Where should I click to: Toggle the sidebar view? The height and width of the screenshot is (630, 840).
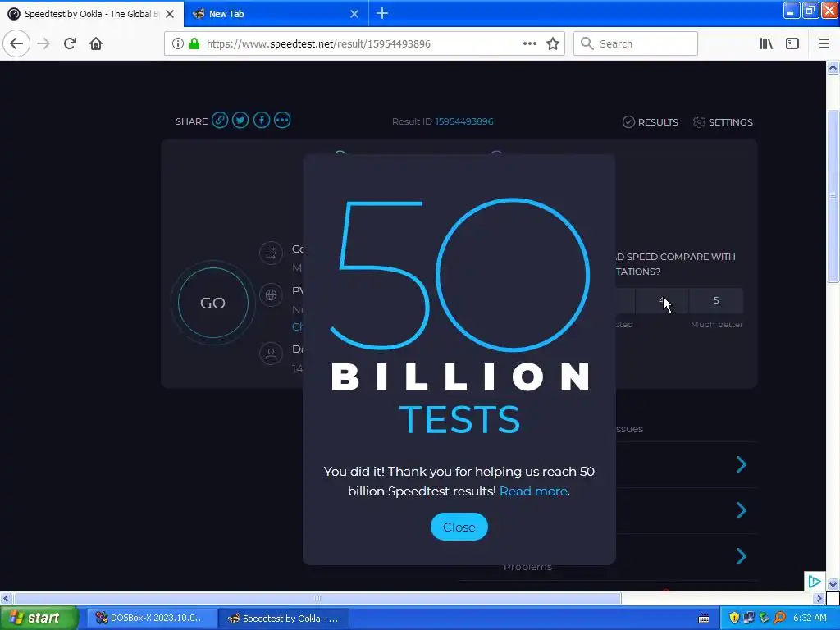[x=792, y=44]
